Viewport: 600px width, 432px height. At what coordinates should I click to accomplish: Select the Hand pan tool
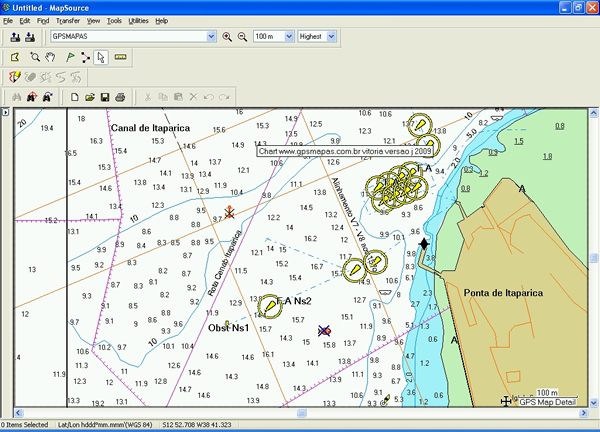click(x=51, y=57)
